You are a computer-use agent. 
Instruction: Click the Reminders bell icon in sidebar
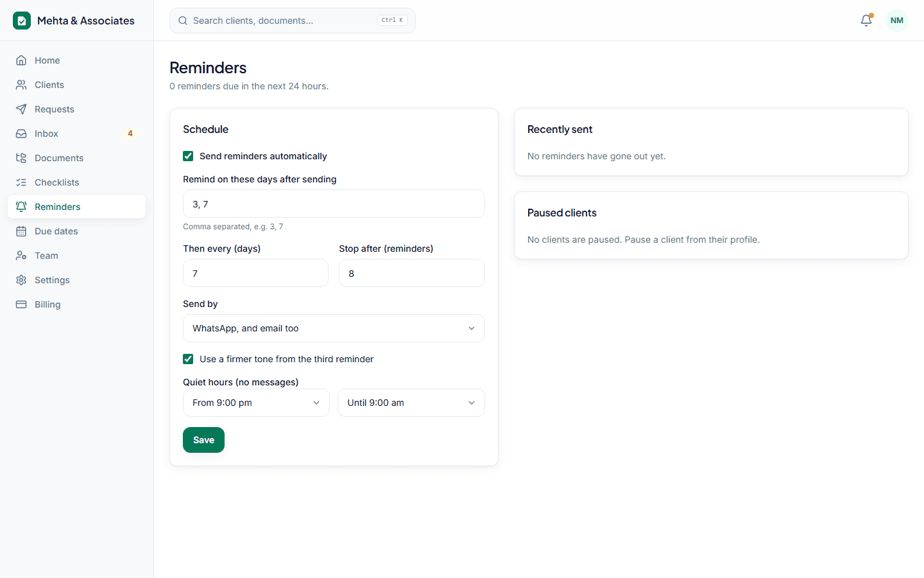pyautogui.click(x=21, y=207)
